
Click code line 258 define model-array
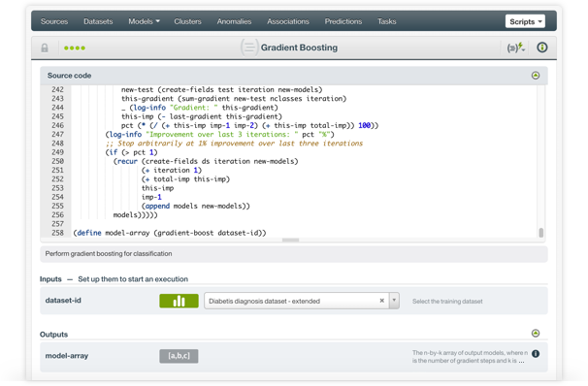coord(170,233)
